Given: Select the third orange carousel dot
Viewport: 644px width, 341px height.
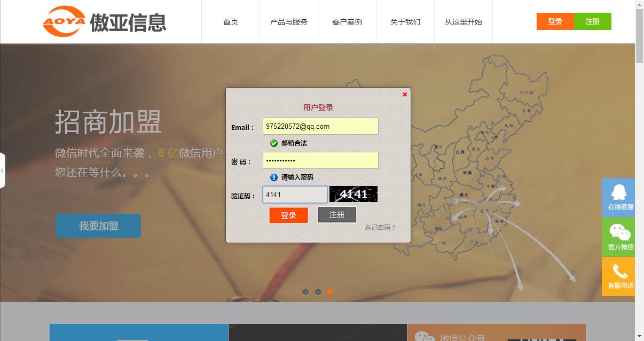Looking at the screenshot, I should coord(330,292).
